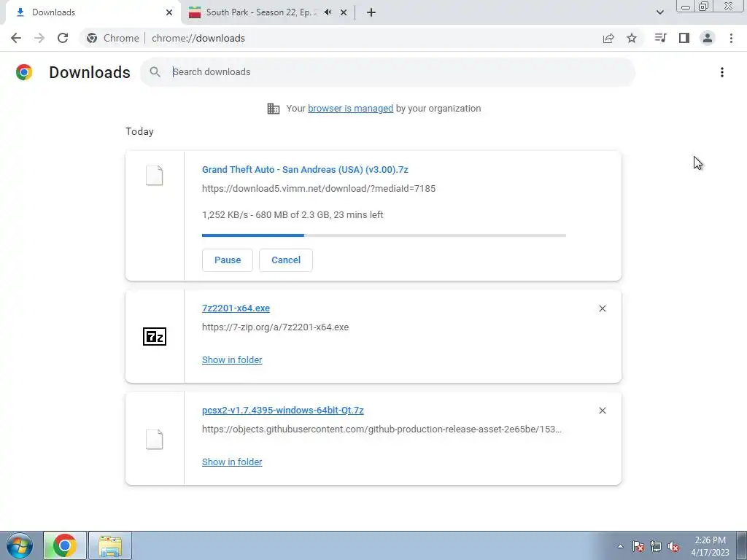Image resolution: width=747 pixels, height=560 pixels.
Task: Click the managed organization building icon
Action: (274, 109)
